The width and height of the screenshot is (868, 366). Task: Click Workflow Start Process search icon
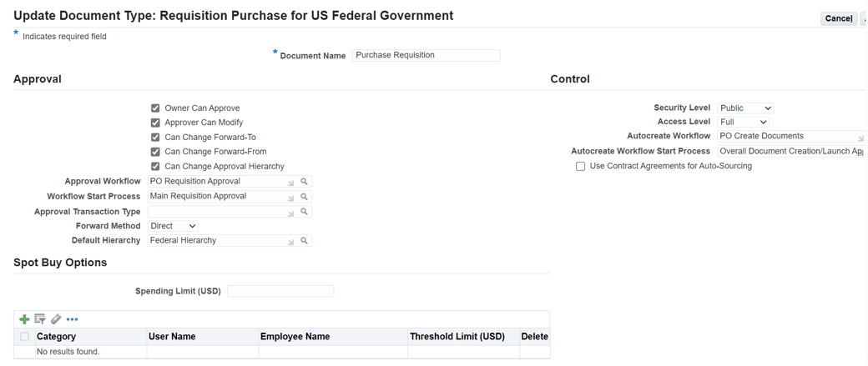coord(305,197)
